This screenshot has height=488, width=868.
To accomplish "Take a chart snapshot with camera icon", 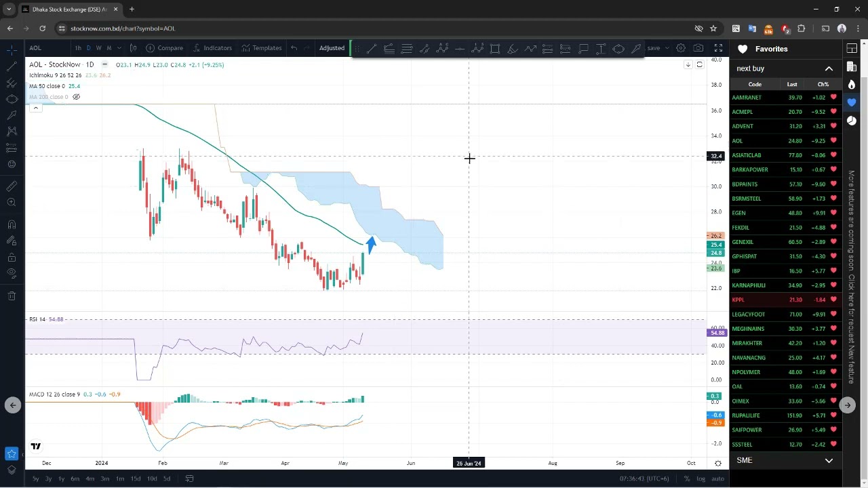I will pos(698,48).
